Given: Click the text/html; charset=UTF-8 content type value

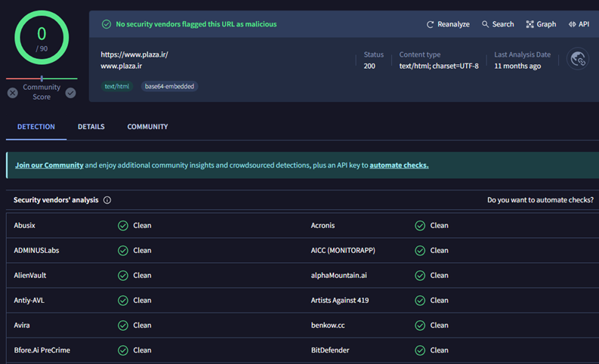Looking at the screenshot, I should (439, 66).
